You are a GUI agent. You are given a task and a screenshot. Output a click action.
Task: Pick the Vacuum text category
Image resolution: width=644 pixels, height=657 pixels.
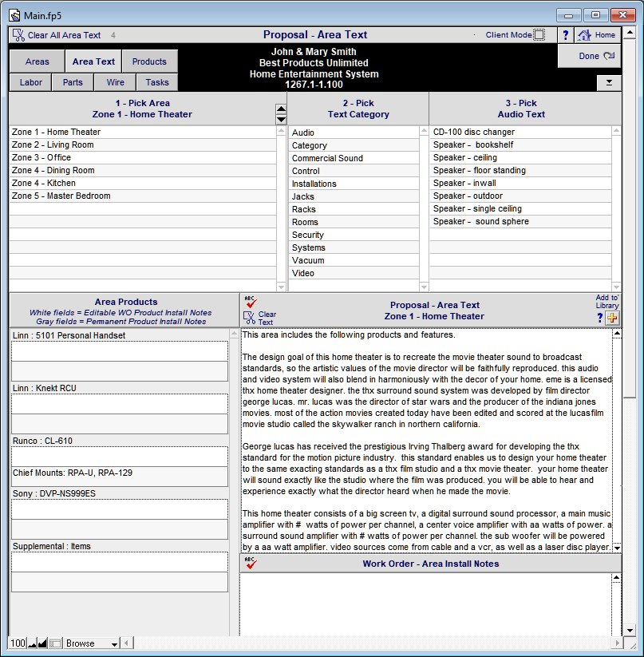click(354, 260)
